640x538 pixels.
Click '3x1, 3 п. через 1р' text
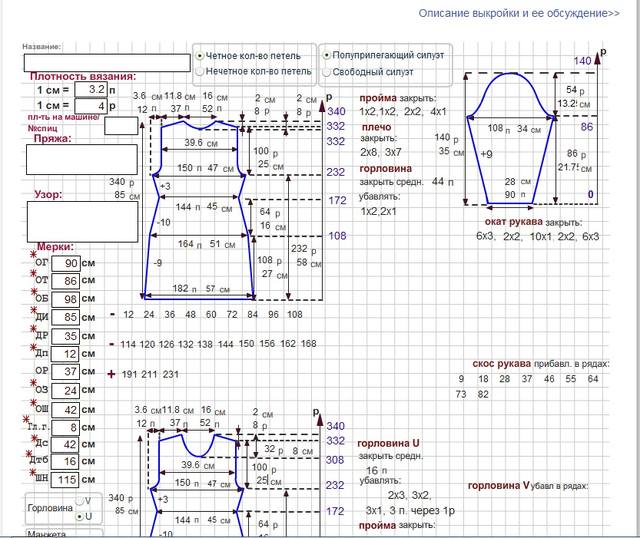pos(410,511)
